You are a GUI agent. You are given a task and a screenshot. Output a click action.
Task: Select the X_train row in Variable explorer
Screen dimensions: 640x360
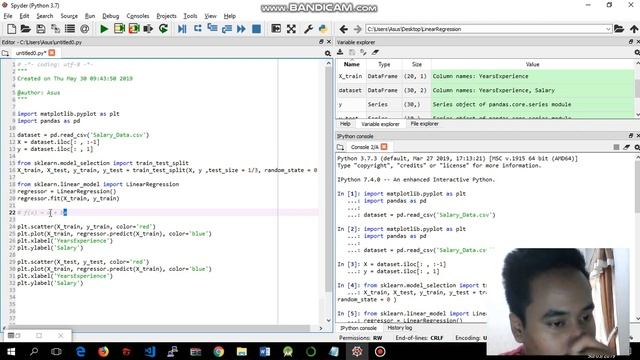(x=485, y=76)
